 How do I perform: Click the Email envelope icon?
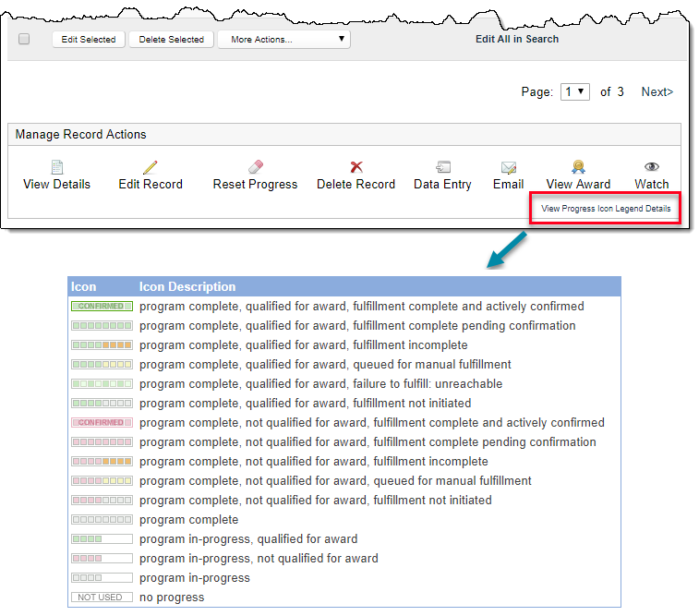click(x=508, y=167)
